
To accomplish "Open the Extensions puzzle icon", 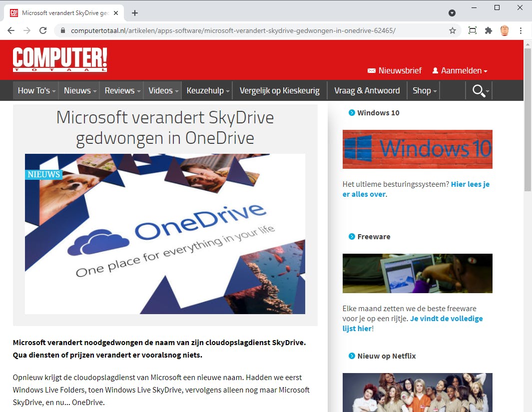I will 488,30.
